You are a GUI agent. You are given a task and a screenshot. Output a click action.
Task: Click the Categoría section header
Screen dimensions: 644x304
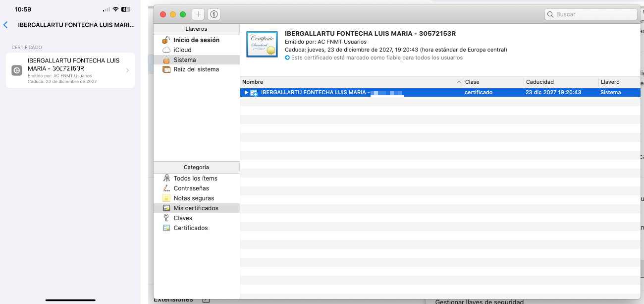(197, 167)
